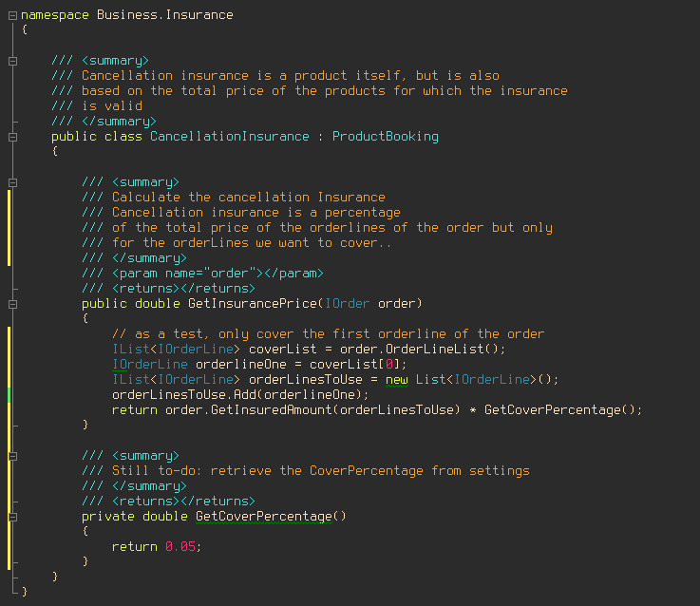Click the coverList[0] index number
The height and width of the screenshot is (606, 700).
pyautogui.click(x=389, y=365)
